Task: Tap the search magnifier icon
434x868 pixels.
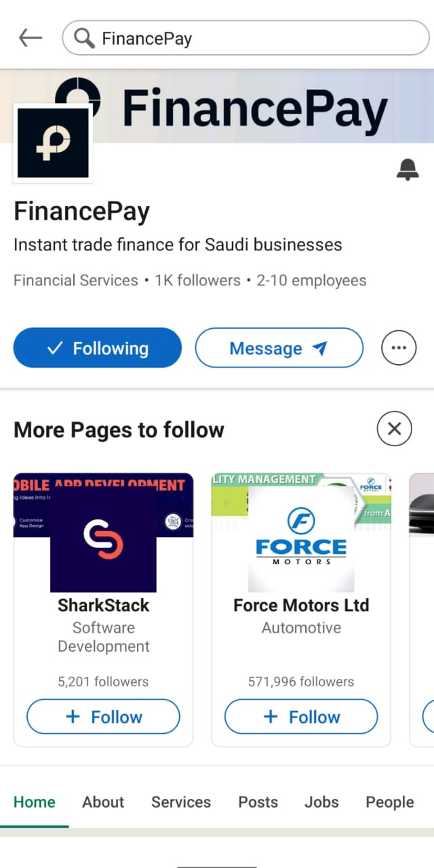Action: point(84,39)
